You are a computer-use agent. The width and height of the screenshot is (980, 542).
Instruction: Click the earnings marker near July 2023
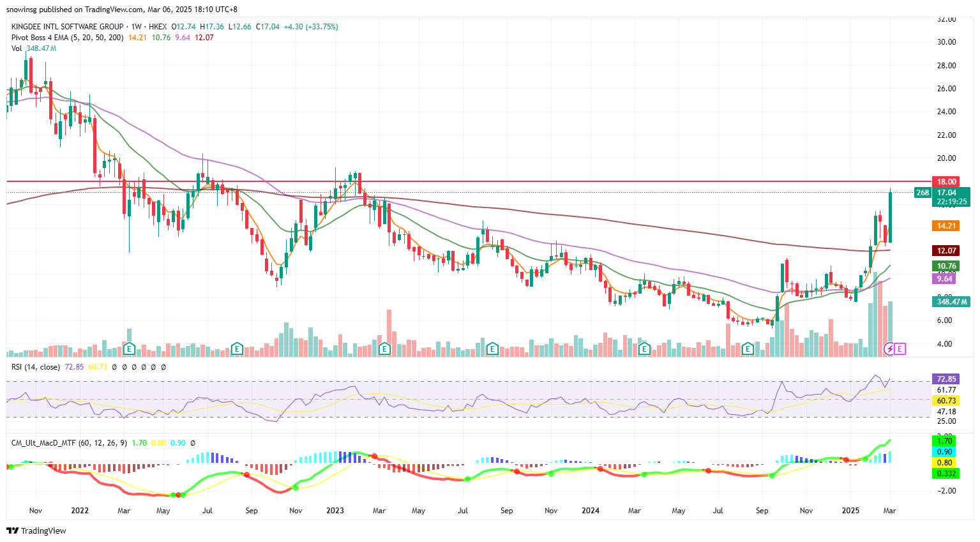click(492, 349)
